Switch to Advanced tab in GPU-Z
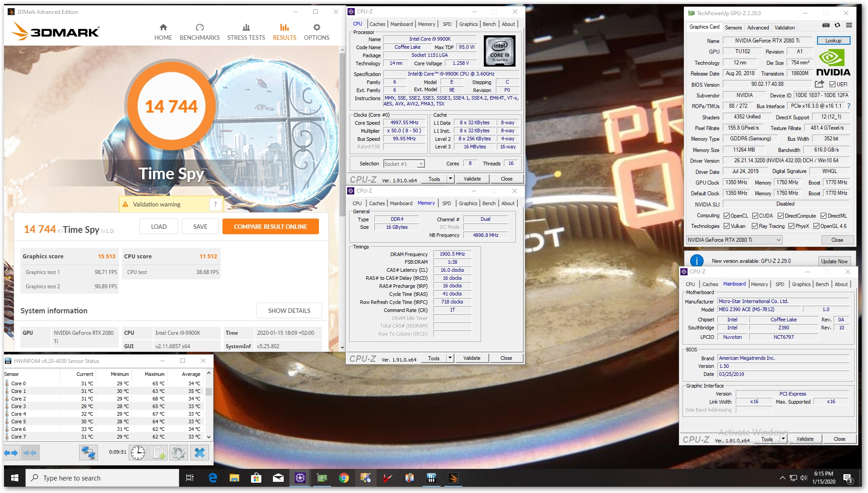 coord(758,28)
